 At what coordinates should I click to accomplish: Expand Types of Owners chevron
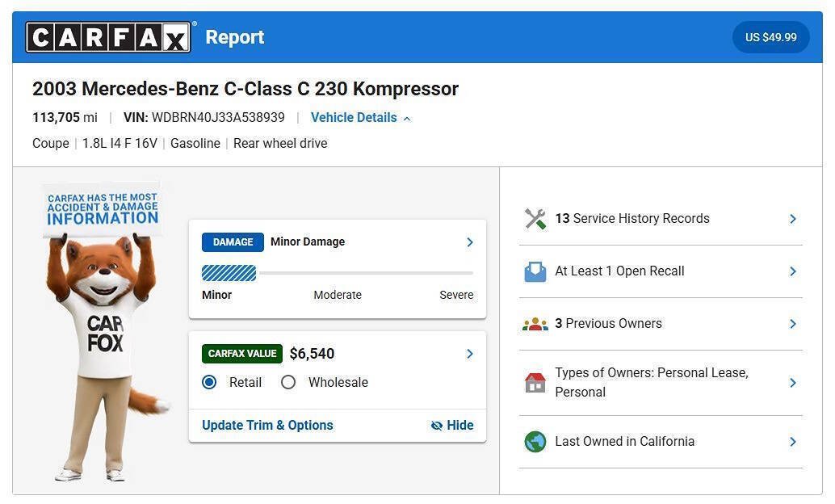[x=793, y=383]
